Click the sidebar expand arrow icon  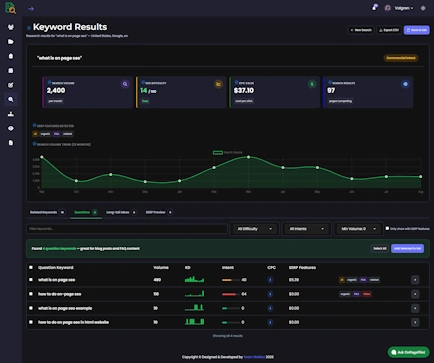[x=31, y=9]
